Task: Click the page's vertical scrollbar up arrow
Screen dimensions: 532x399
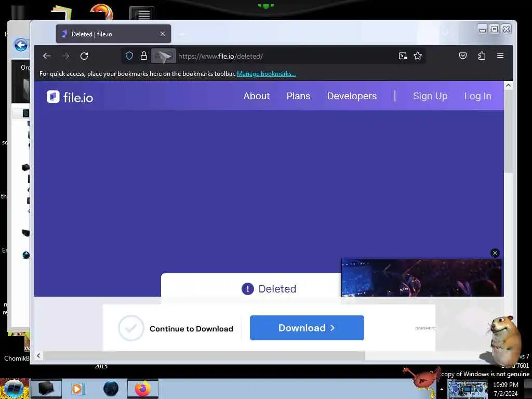Action: click(x=508, y=86)
